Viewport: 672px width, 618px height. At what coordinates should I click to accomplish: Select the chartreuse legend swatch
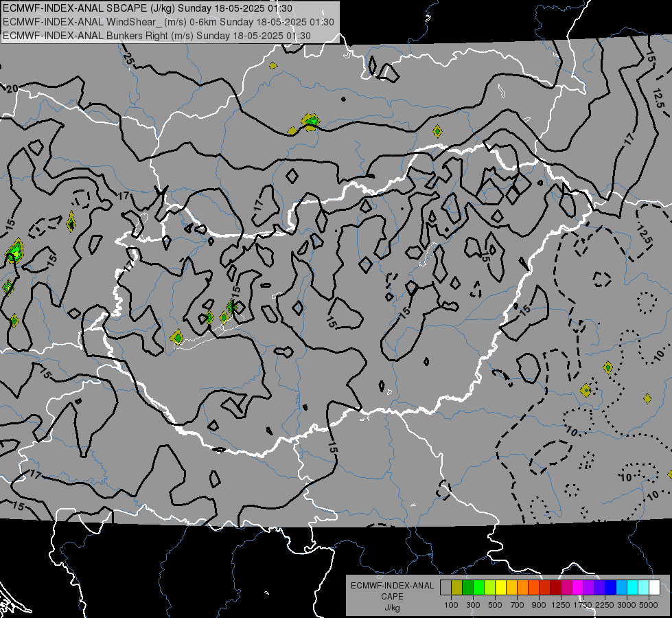[489, 587]
